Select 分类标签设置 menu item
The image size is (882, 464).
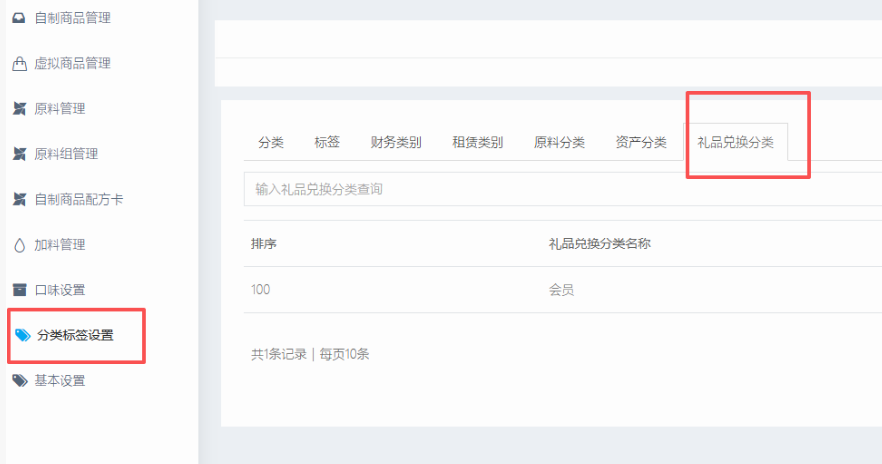75,335
